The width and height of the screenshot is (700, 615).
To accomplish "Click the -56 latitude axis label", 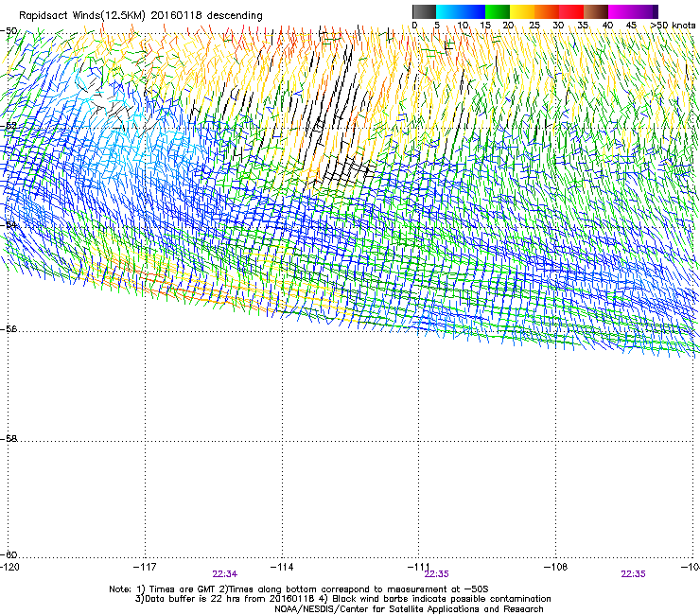I will [9, 329].
